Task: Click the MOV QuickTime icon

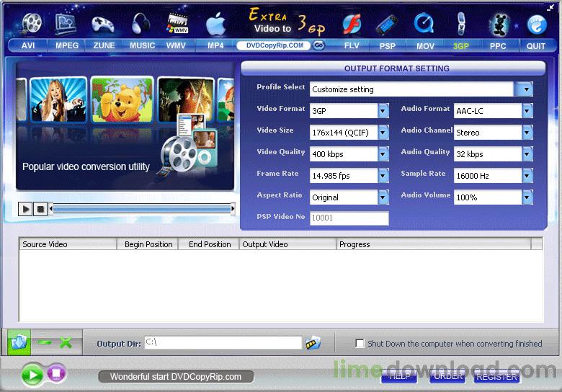Action: pos(424,24)
